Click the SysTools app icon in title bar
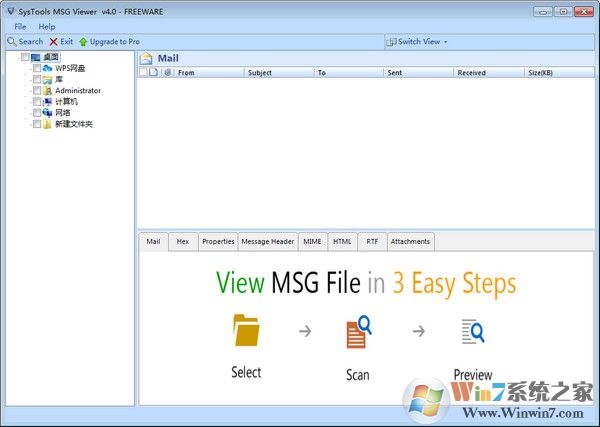The width and height of the screenshot is (600, 427). (x=11, y=11)
